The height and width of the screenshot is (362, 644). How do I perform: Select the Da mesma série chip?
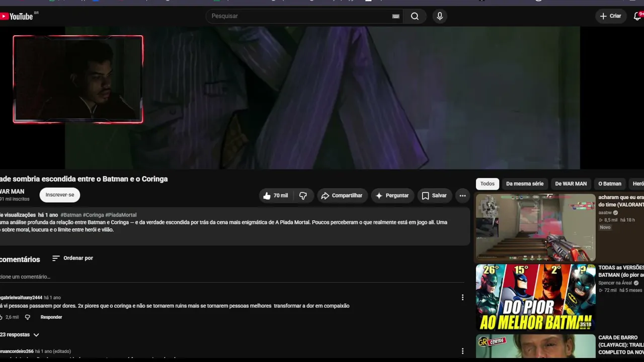[x=525, y=184]
